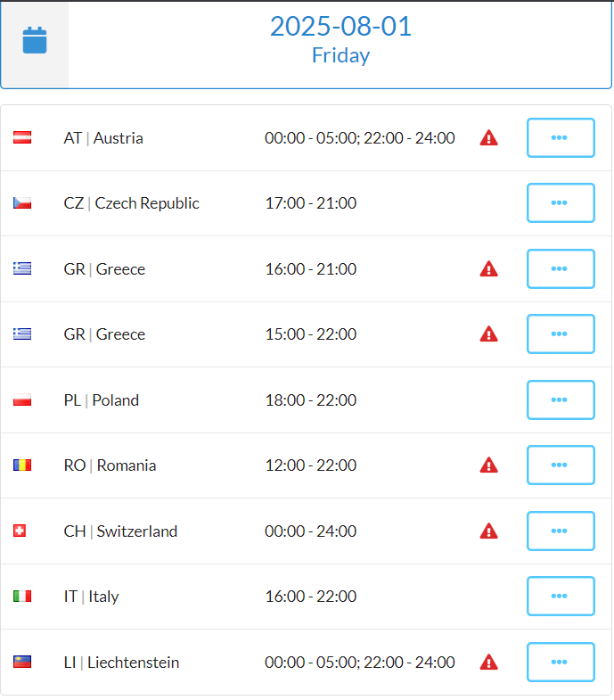Open the more options button for Austria
Image resolution: width=614 pixels, height=700 pixels.
click(561, 137)
